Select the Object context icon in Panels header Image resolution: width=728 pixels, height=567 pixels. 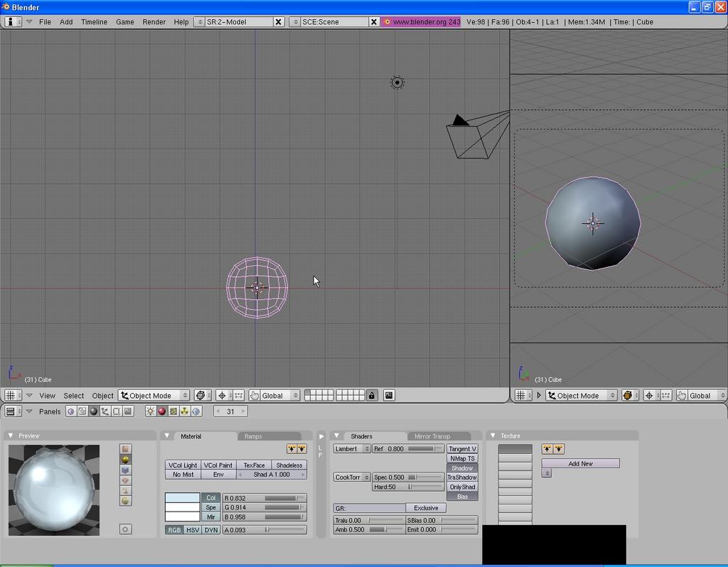[x=105, y=411]
